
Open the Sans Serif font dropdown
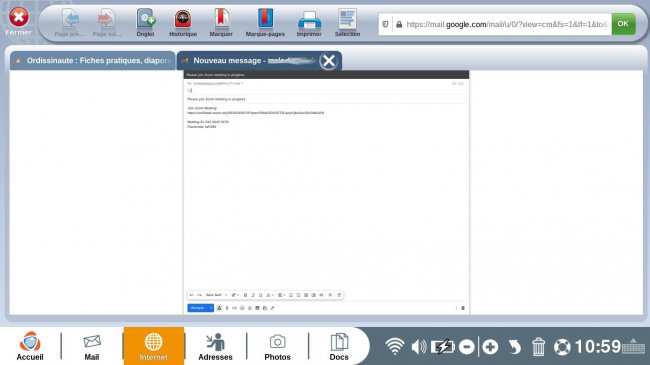coord(216,295)
